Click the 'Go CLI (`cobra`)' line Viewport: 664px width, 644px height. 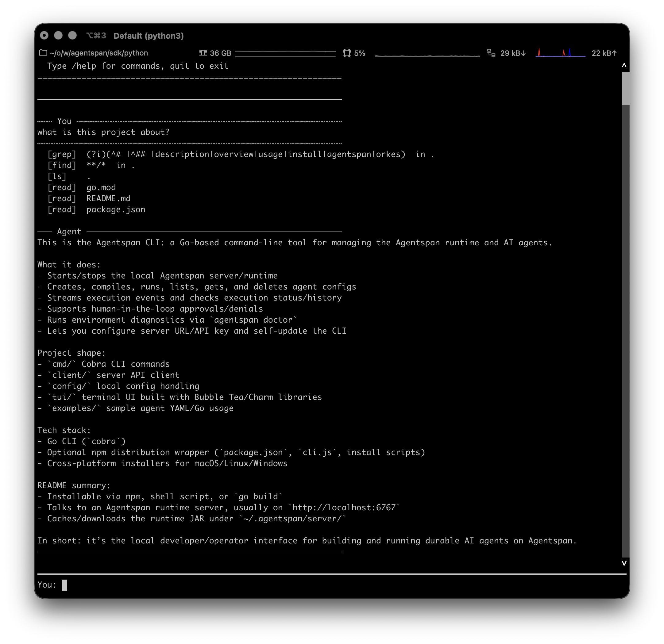coord(82,441)
